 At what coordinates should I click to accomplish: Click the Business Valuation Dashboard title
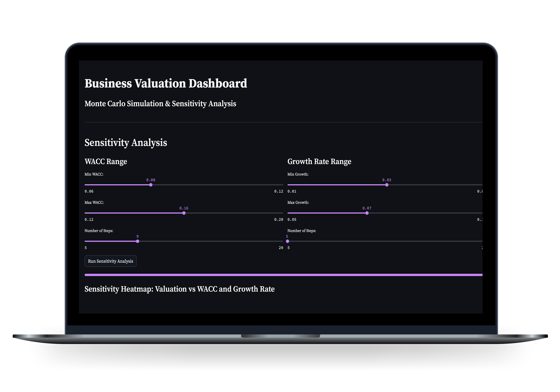166,83
